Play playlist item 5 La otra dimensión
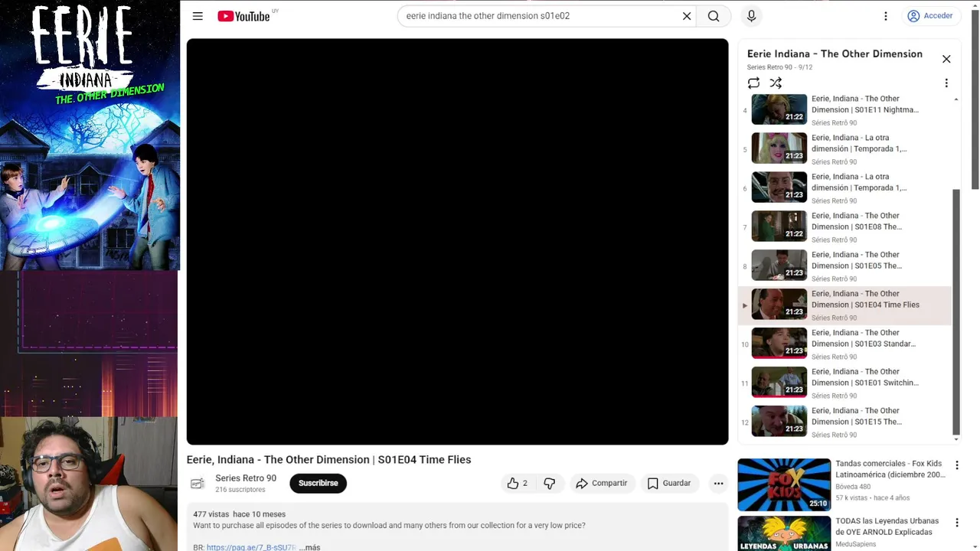 pos(844,148)
